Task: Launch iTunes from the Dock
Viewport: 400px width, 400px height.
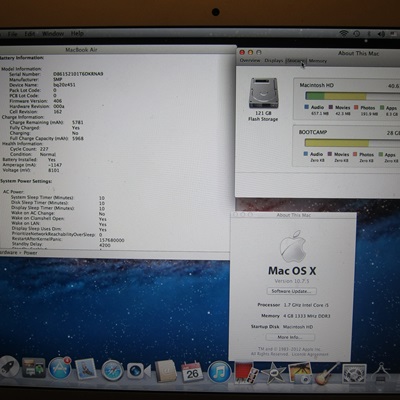Action: click(219, 372)
